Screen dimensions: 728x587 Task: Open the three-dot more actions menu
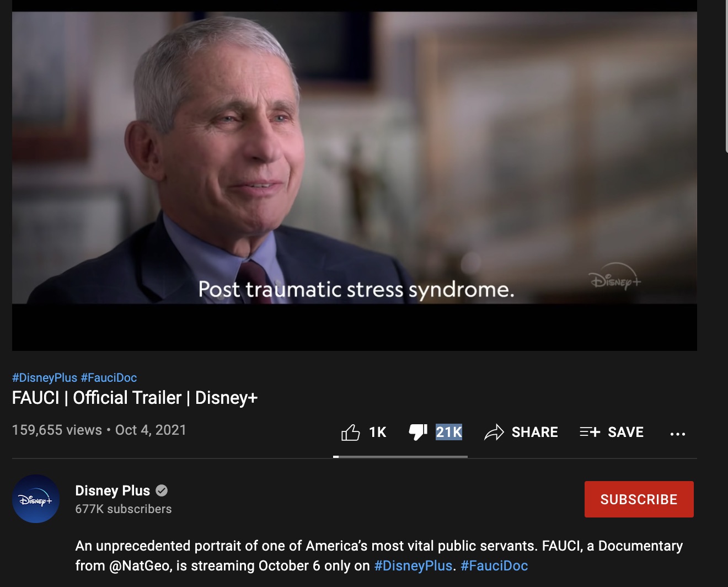[678, 434]
